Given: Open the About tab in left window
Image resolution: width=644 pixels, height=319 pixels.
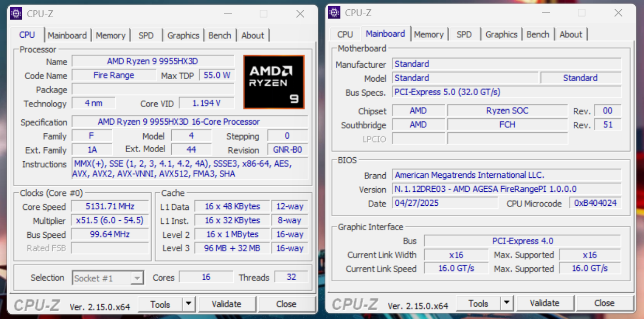Looking at the screenshot, I should coord(253,35).
